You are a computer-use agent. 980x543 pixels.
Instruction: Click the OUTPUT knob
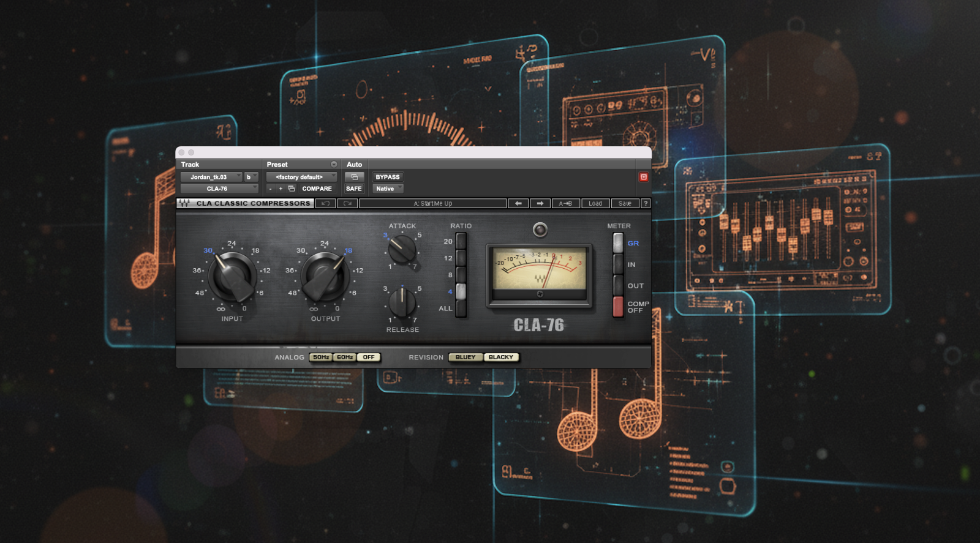point(325,277)
